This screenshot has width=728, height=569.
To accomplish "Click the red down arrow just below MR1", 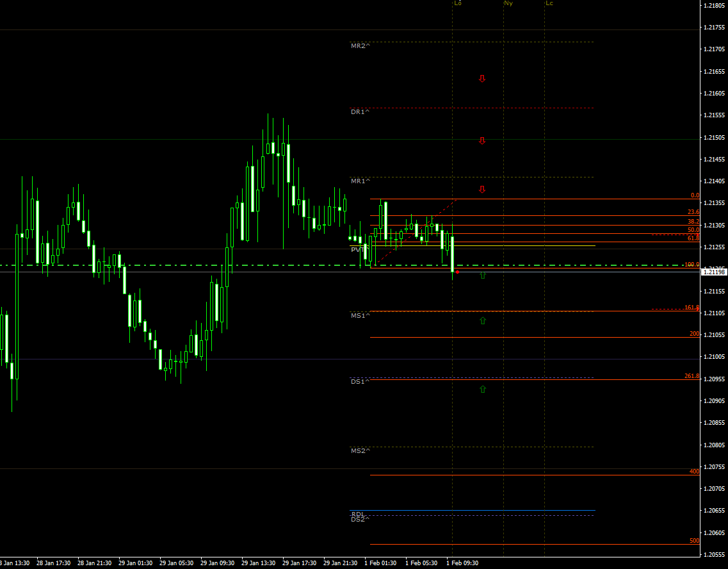I will [x=482, y=190].
